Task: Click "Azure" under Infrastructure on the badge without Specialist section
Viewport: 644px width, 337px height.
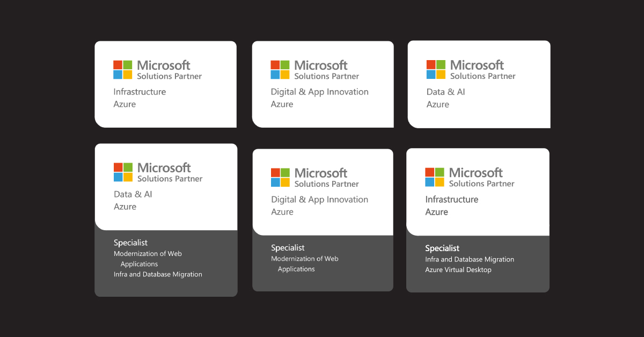Action: [x=125, y=104]
